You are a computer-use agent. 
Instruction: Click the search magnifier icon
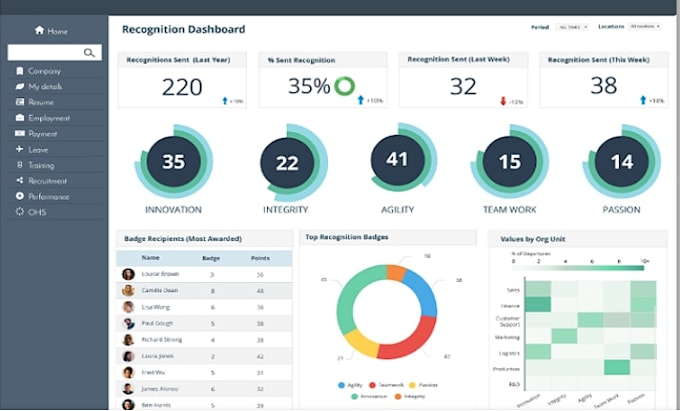coord(90,52)
